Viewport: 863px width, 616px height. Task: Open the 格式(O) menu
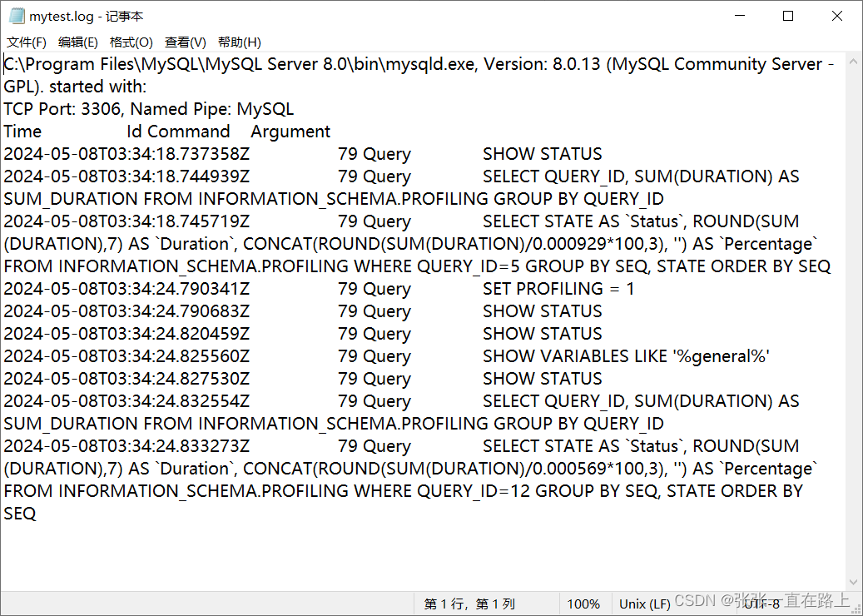[131, 42]
